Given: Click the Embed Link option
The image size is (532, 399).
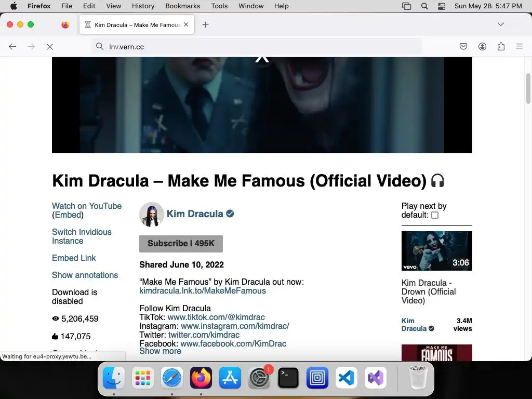Looking at the screenshot, I should coord(74,258).
